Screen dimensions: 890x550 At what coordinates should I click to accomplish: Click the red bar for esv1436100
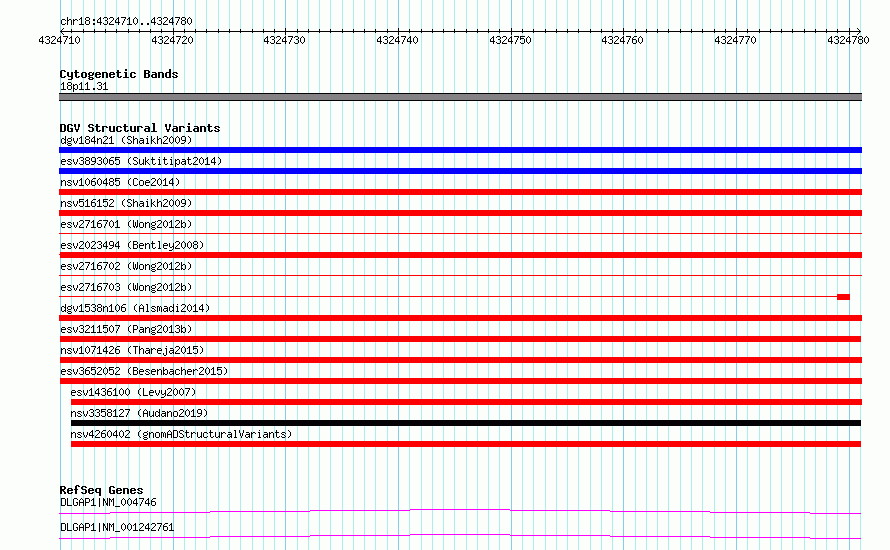[x=466, y=402]
